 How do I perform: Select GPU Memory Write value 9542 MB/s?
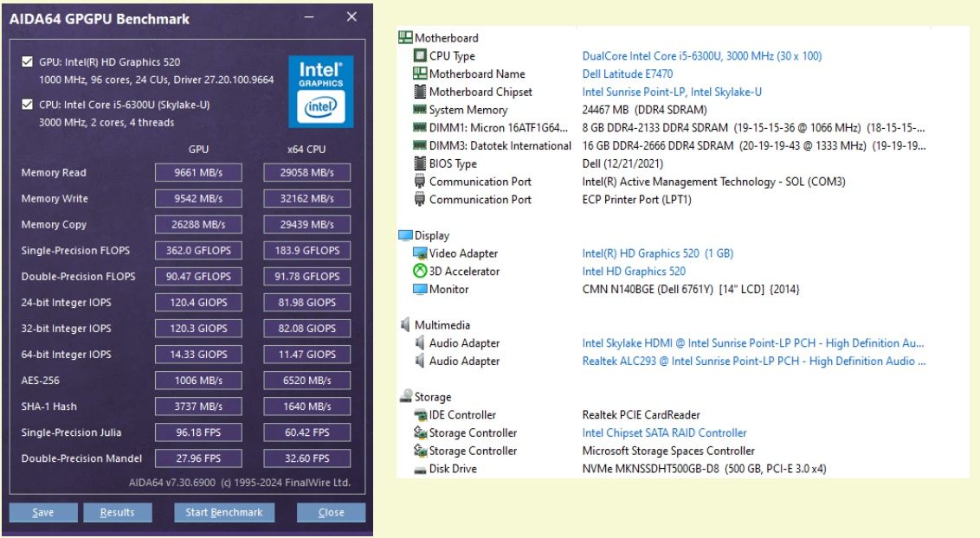tap(198, 198)
